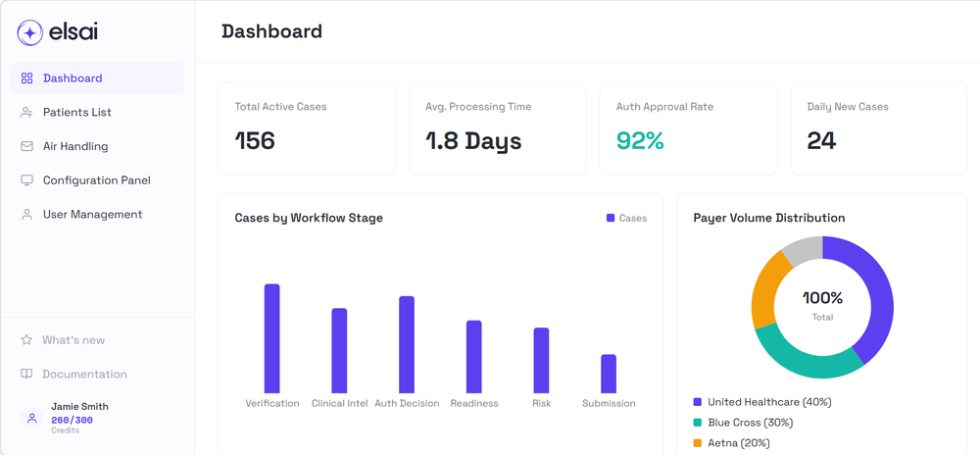Screen dimensions: 980x455
Task: Open the Documentation link
Action: coord(84,374)
